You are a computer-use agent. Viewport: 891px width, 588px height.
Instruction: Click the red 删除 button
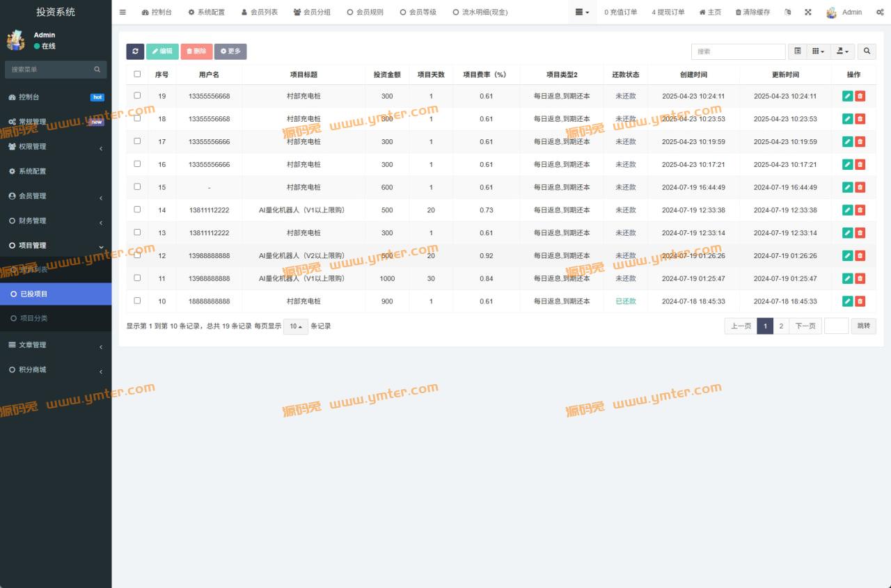(196, 51)
